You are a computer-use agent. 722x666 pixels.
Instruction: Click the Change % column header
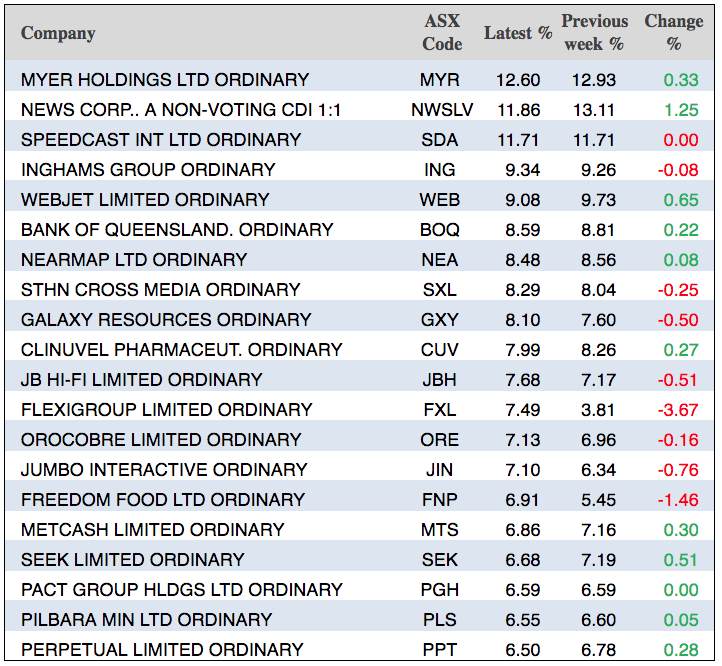click(x=673, y=33)
